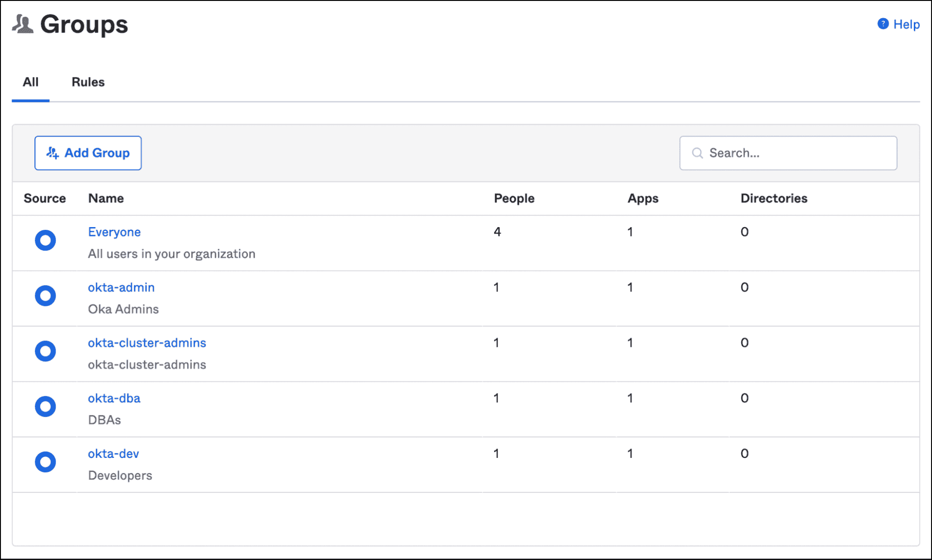Open the okta-admin group link
This screenshot has height=560, width=932.
click(x=121, y=287)
